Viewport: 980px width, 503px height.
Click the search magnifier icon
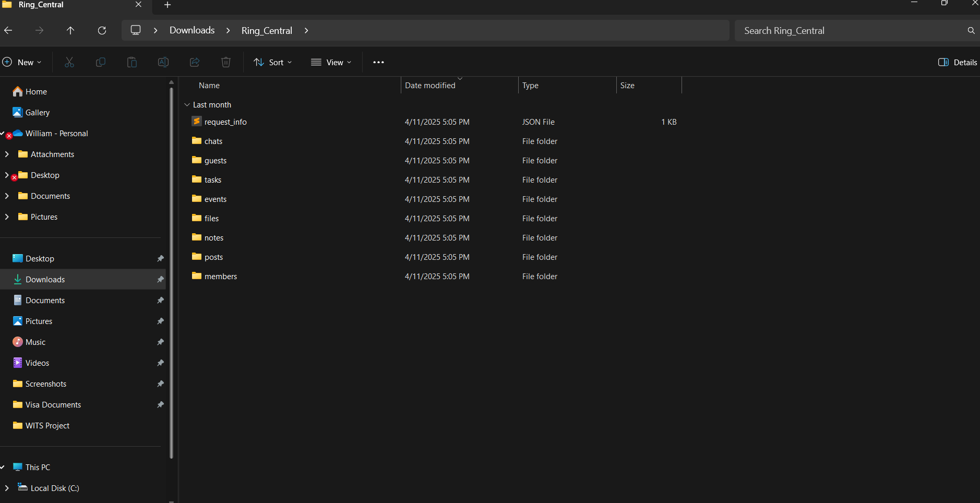pos(971,30)
